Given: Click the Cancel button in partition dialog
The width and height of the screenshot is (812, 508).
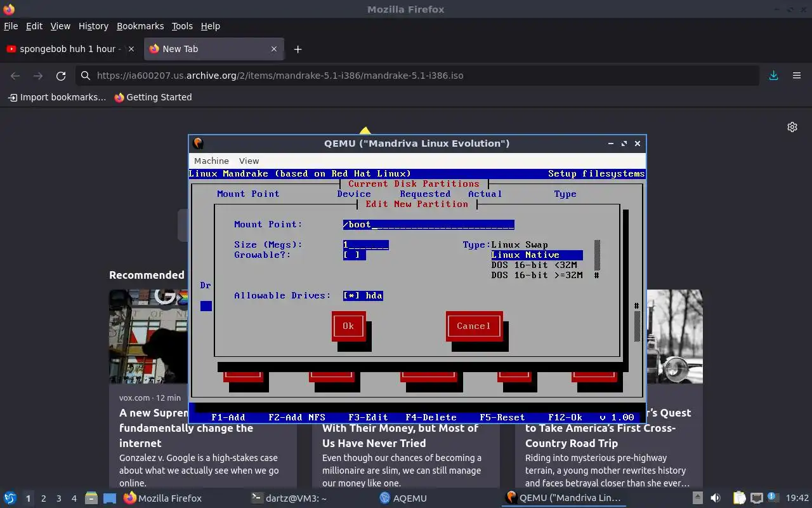Looking at the screenshot, I should tap(474, 326).
